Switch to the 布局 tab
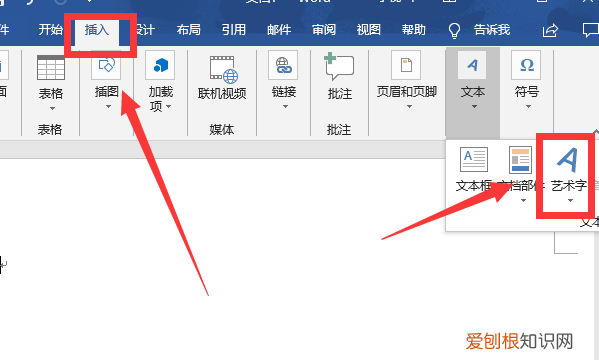The width and height of the screenshot is (599, 360). tap(188, 30)
